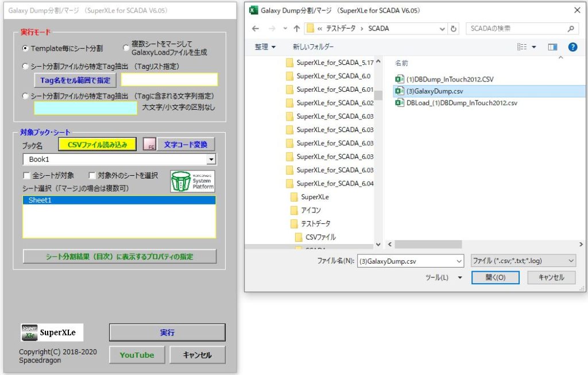
Task: Select SuperXLe_for_SCADA_6.04 folder
Action: pyautogui.click(x=335, y=183)
